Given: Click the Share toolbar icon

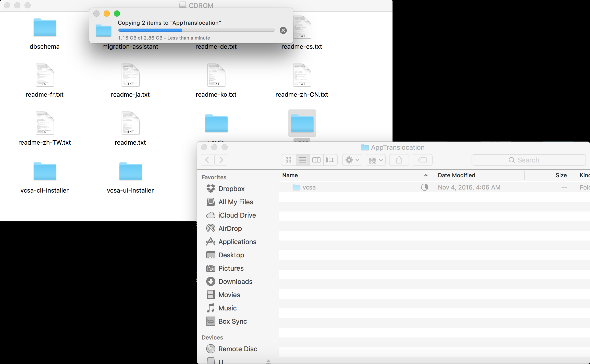Looking at the screenshot, I should (x=399, y=160).
